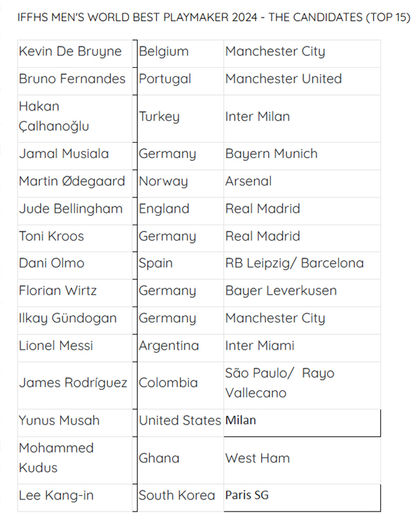Viewport: 420px width, 517px height.
Task: Click Martin Ødegaard's name
Action: click(x=71, y=181)
